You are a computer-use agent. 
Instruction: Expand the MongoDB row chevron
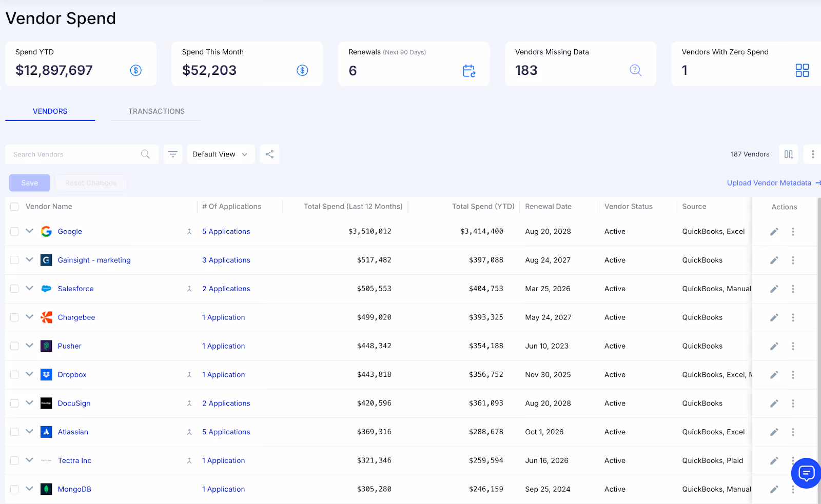click(29, 489)
